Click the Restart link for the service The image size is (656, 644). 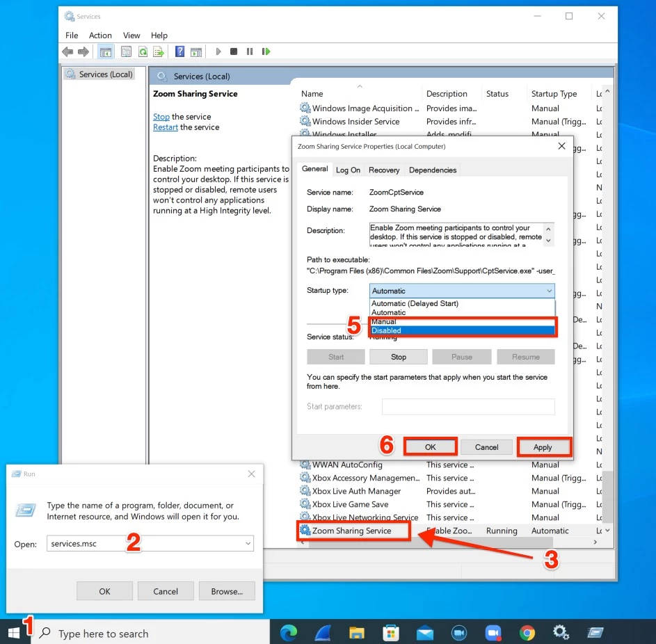166,127
